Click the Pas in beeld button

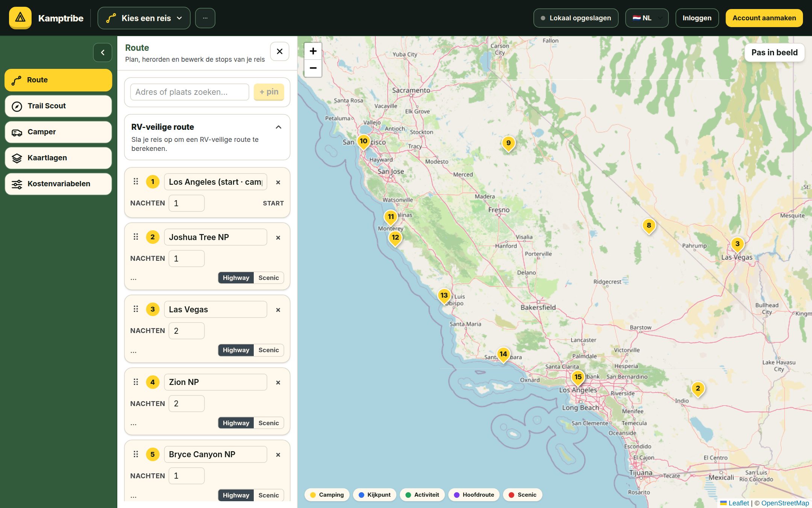[x=774, y=53]
